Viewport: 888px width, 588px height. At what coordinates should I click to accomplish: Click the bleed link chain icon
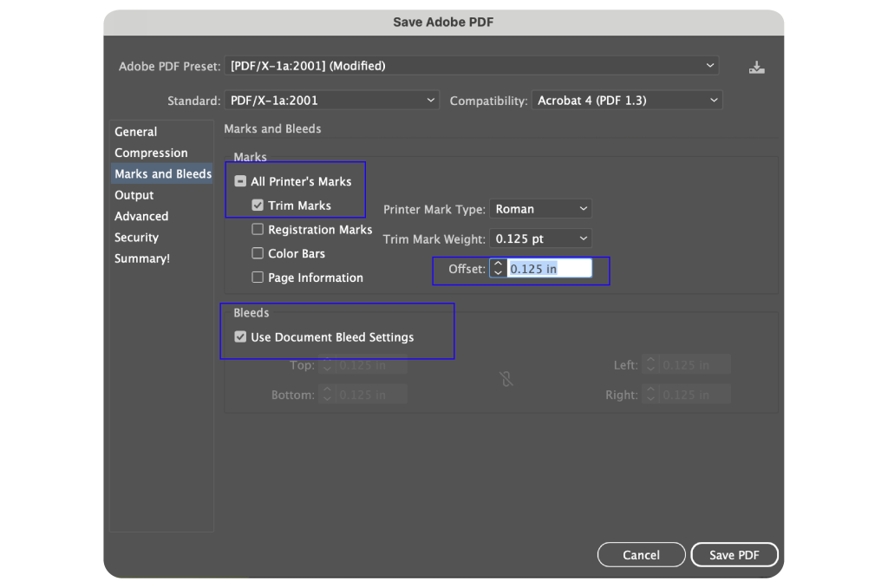point(506,379)
